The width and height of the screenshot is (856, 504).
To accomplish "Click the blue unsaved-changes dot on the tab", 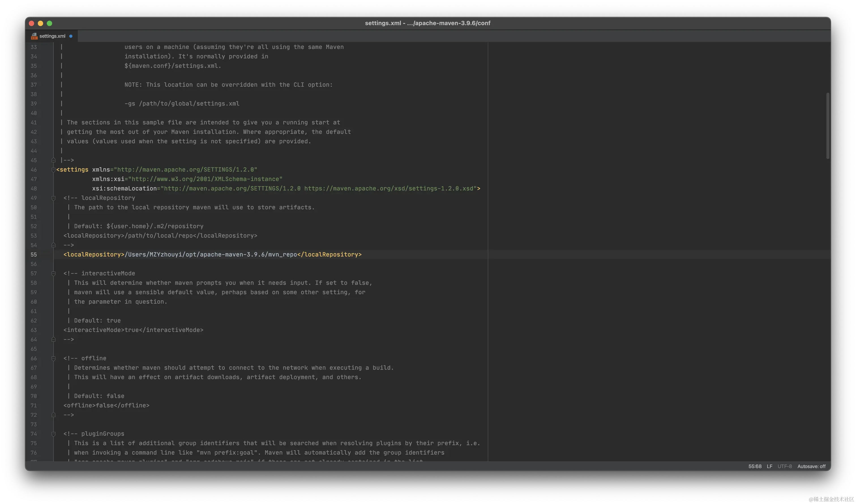I will (71, 36).
